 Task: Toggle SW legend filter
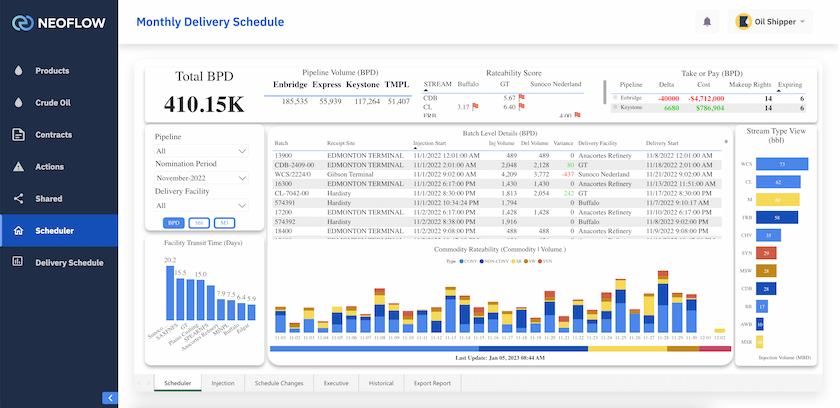(x=530, y=261)
